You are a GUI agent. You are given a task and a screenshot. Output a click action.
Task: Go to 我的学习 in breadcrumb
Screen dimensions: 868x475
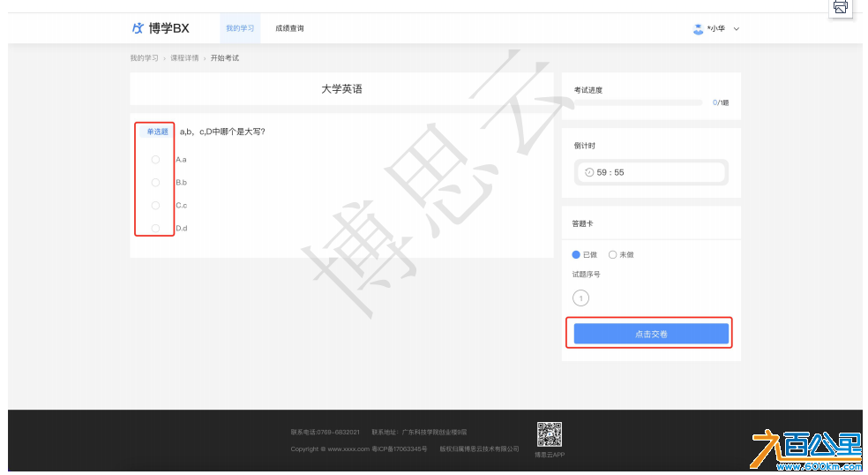[144, 58]
